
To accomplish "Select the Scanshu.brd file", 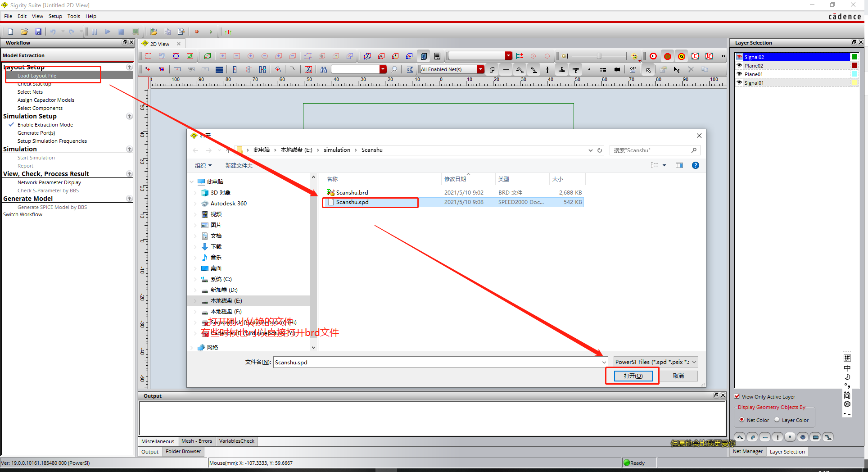I will (352, 192).
